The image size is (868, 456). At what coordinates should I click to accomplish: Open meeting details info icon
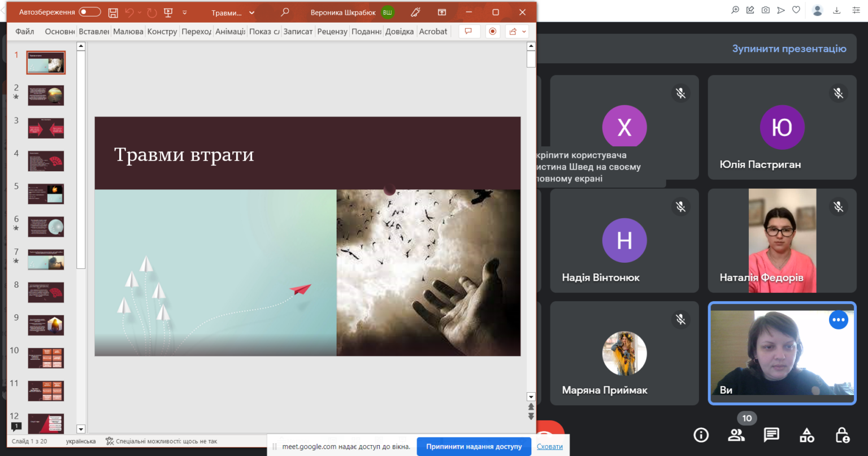tap(701, 435)
